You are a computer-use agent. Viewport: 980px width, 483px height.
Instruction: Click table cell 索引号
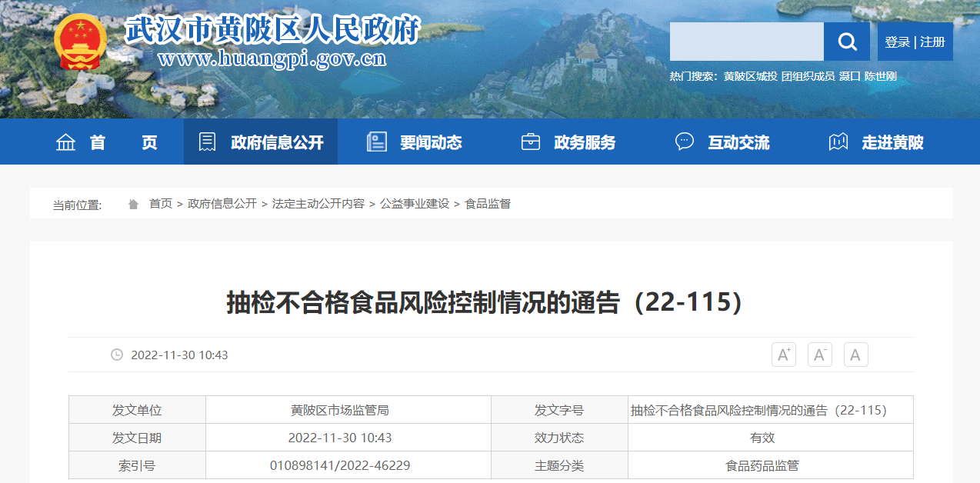tap(137, 465)
